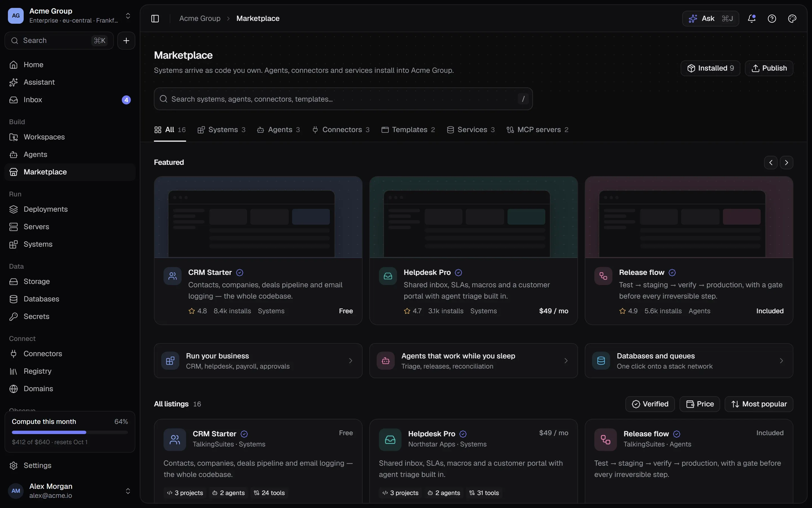Image resolution: width=812 pixels, height=508 pixels.
Task: Go to Home in sidebar
Action: click(x=70, y=65)
